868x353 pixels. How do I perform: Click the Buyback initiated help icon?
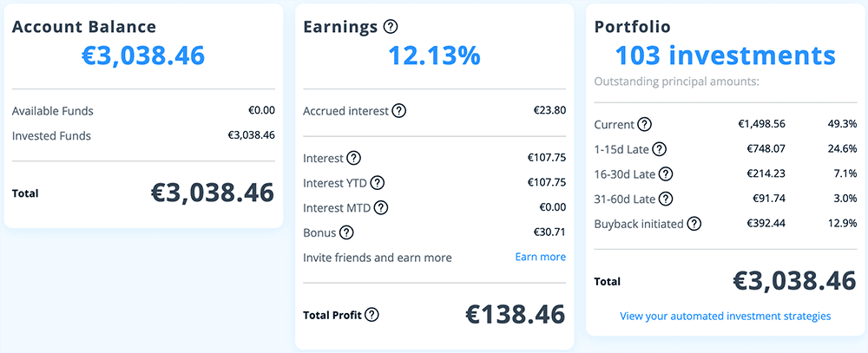click(x=694, y=224)
